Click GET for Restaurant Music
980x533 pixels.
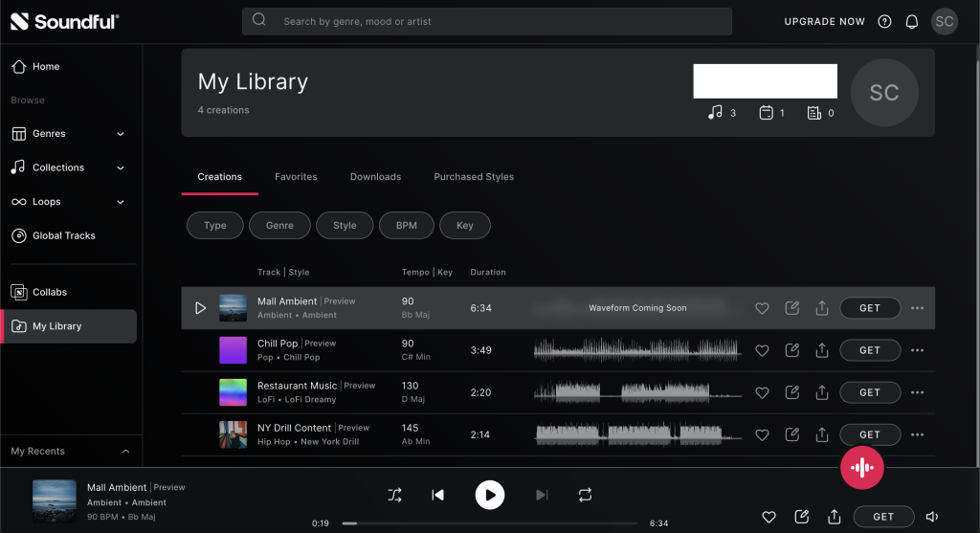click(x=870, y=392)
